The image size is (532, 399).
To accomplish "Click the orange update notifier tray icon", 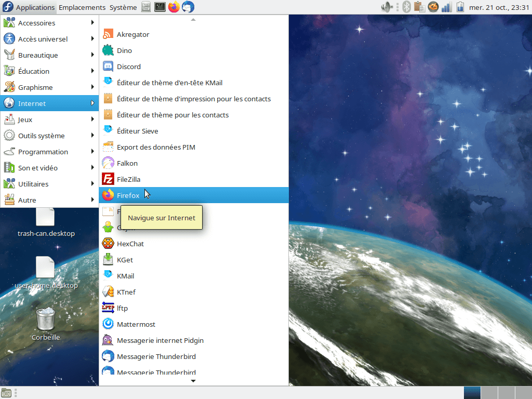I will pyautogui.click(x=433, y=7).
